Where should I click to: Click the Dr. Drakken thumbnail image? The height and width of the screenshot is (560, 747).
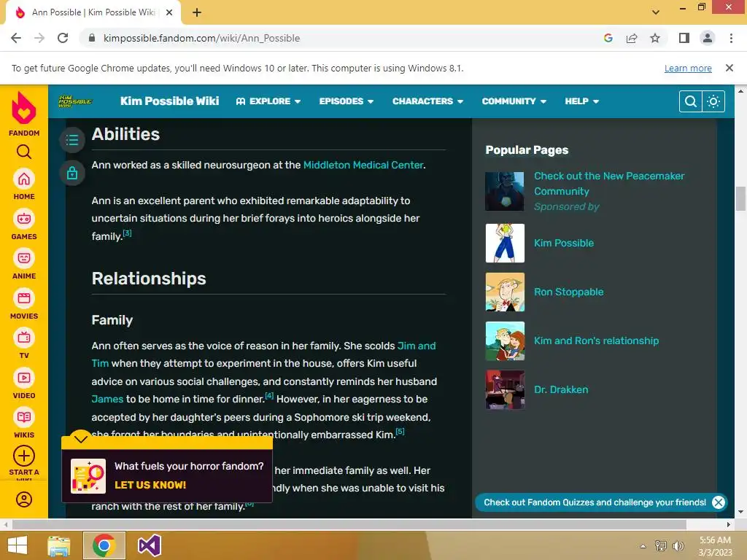(505, 389)
